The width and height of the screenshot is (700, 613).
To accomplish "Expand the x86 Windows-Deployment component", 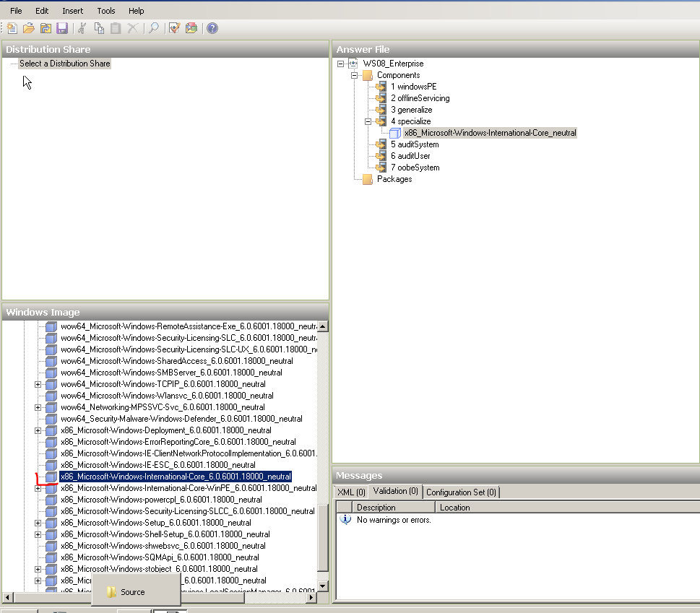I will coord(38,431).
